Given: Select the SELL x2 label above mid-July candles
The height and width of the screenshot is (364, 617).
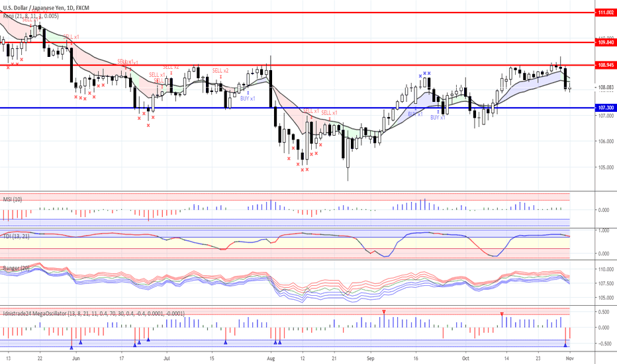Looking at the screenshot, I should coord(220,70).
